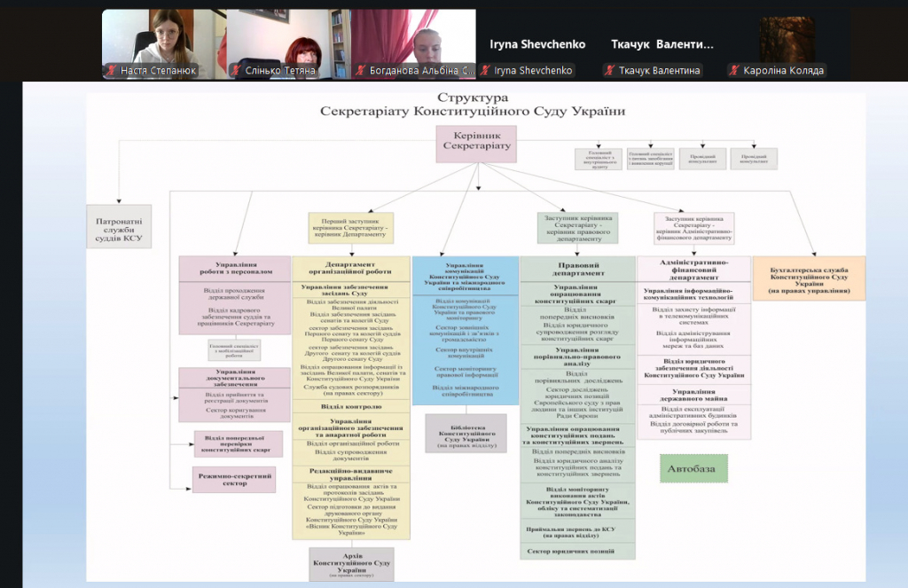Click muted mic icon beside Слінько Тетяна
The image size is (908, 588).
[236, 71]
